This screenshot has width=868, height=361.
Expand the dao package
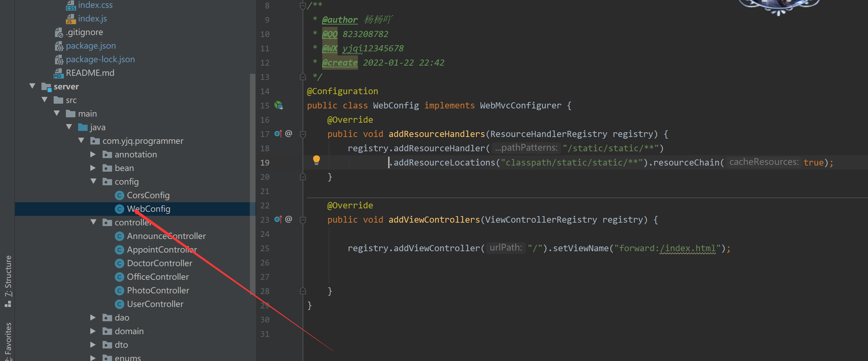pyautogui.click(x=93, y=317)
